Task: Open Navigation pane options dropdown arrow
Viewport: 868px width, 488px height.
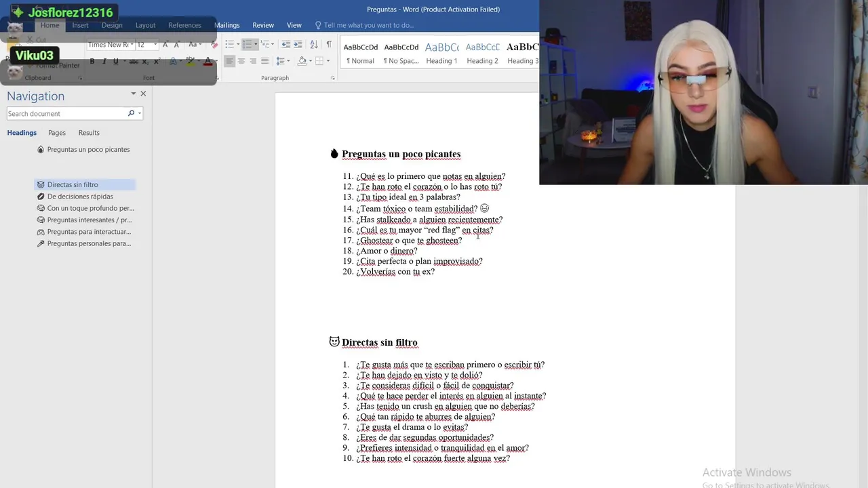Action: click(x=134, y=94)
